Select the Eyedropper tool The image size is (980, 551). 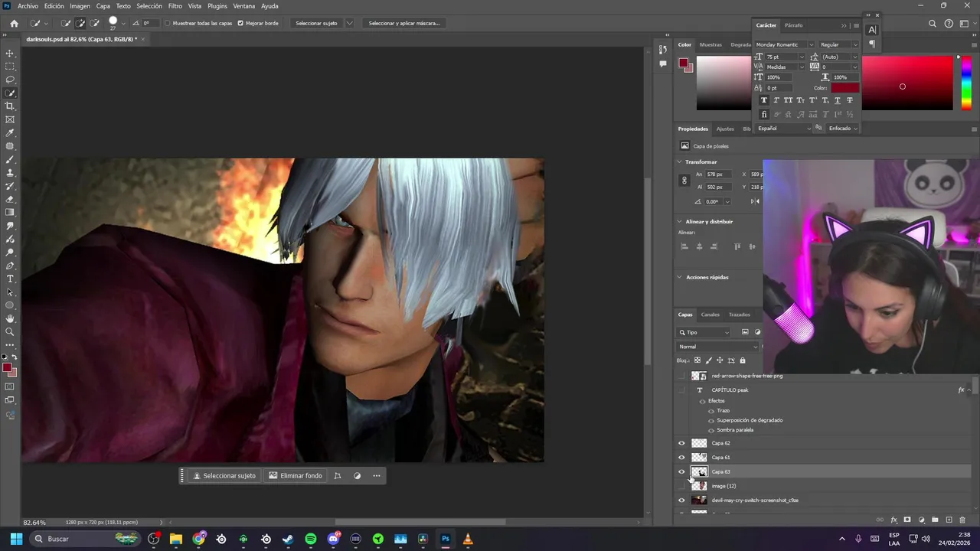click(x=10, y=133)
